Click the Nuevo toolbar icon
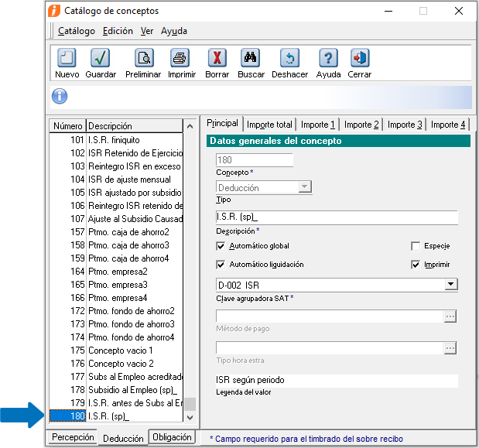The height and width of the screenshot is (448, 479). [67, 59]
